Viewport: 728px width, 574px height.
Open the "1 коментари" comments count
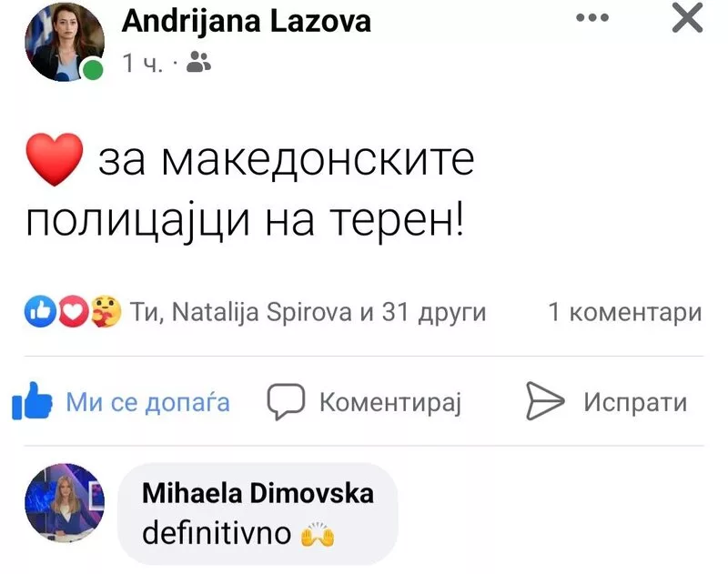(x=624, y=313)
